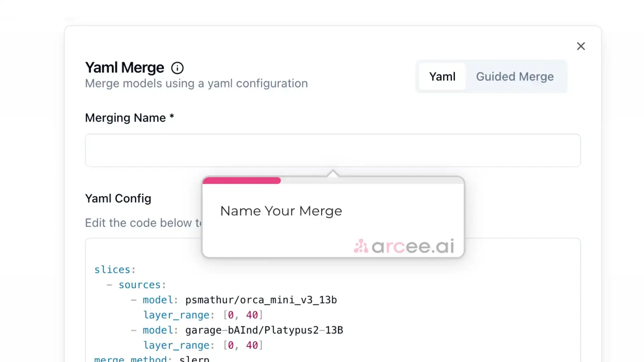This screenshot has width=644, height=362.
Task: Click layer_range under orca_mini model
Action: [x=203, y=315]
